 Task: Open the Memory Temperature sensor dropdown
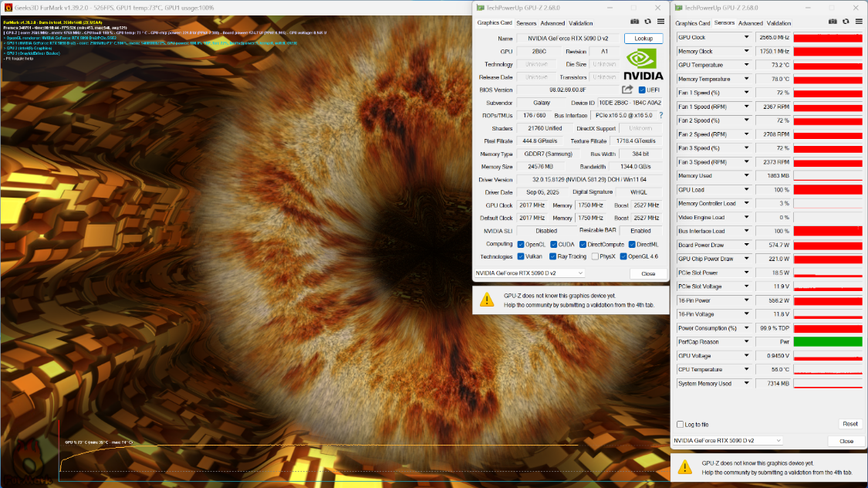click(746, 79)
